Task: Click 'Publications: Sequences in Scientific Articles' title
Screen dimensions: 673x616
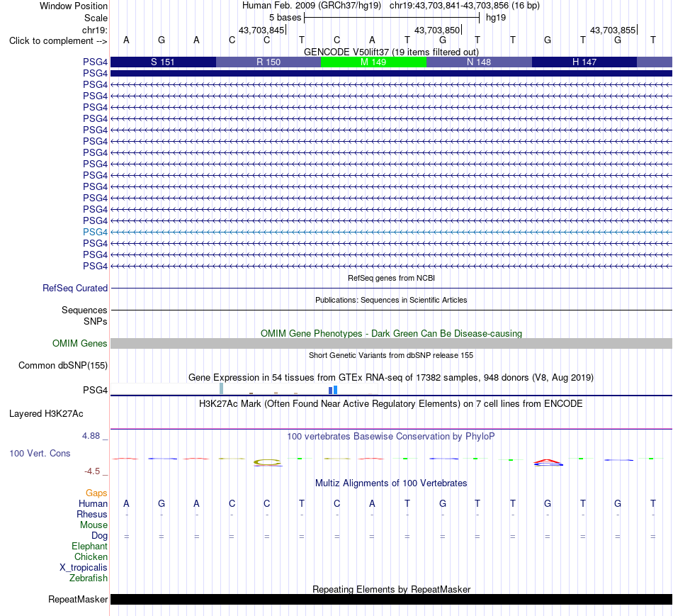Action: 392,300
